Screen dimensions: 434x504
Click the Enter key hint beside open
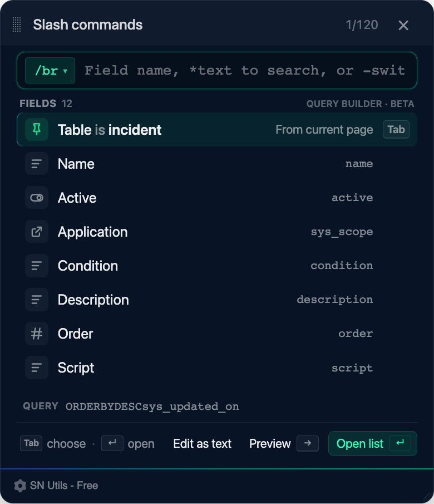pyautogui.click(x=112, y=443)
